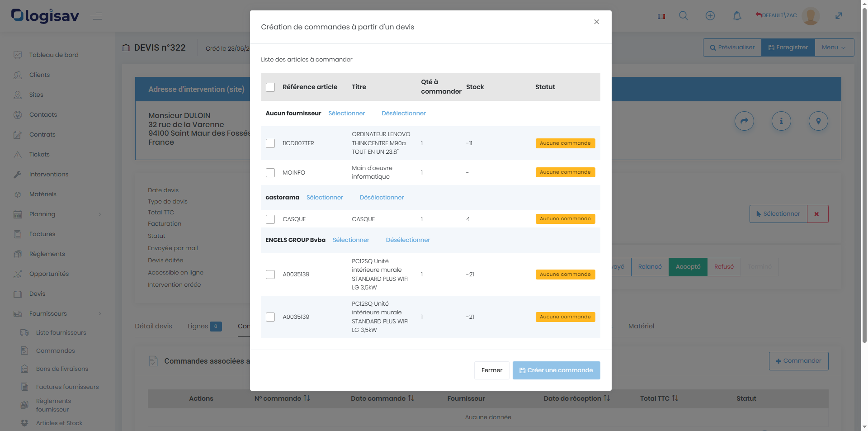Click the Enregistrer button
868x431 pixels.
pos(788,47)
